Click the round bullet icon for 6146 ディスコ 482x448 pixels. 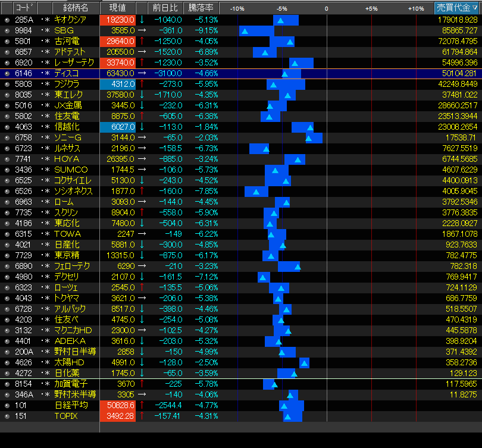point(7,74)
